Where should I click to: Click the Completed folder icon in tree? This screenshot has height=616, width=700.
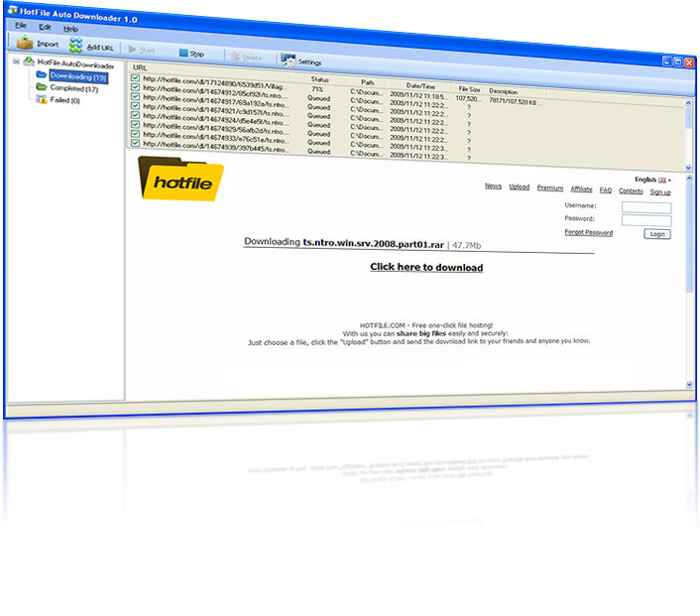click(42, 86)
